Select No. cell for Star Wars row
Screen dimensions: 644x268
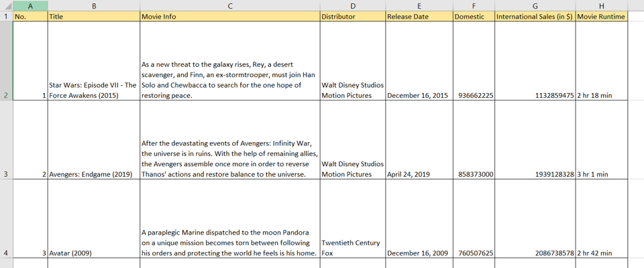click(x=30, y=60)
